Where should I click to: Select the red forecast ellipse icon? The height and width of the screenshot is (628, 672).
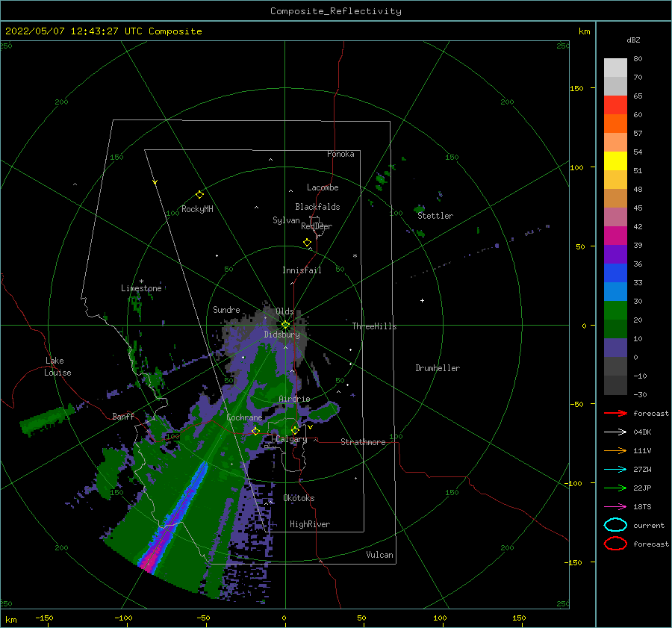click(x=615, y=544)
